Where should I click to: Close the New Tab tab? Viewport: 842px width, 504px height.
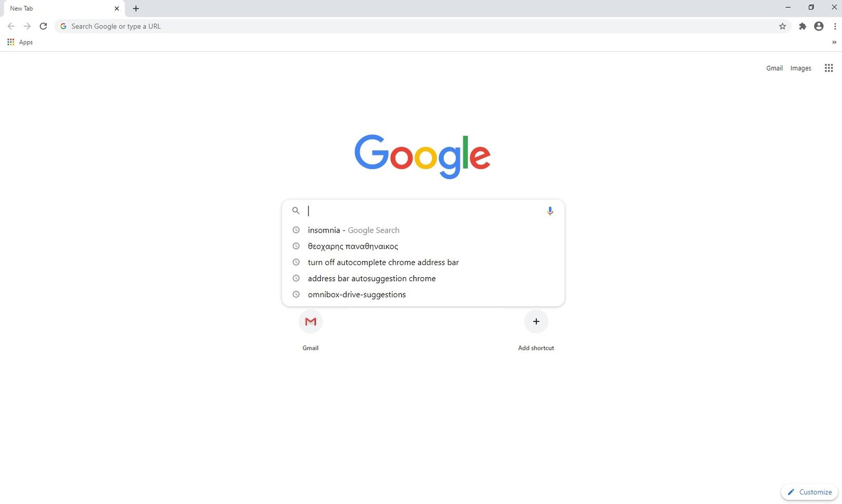(117, 8)
